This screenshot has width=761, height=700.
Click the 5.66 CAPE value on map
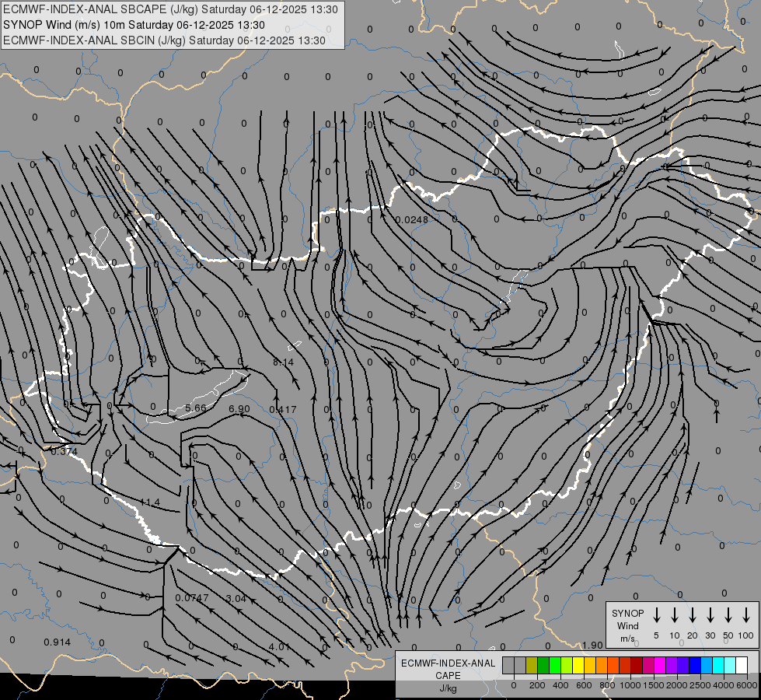tap(196, 408)
